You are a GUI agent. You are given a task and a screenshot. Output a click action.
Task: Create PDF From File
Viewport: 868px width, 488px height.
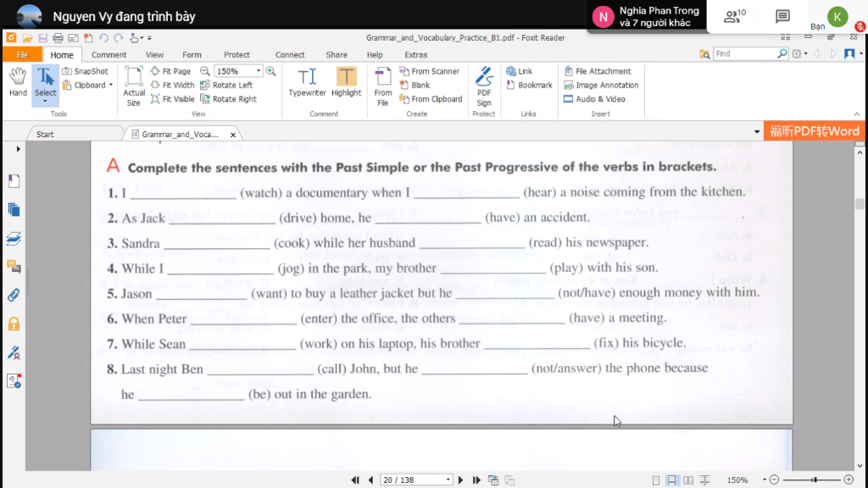click(382, 87)
